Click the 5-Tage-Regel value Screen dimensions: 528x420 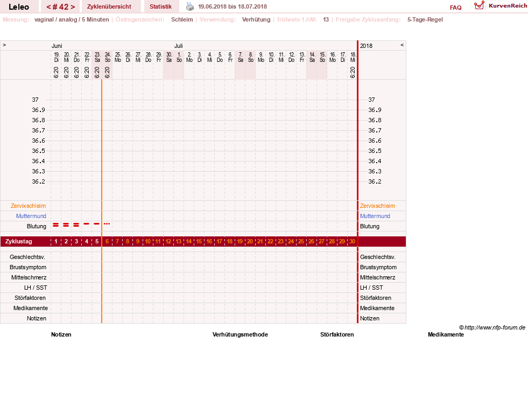point(425,19)
